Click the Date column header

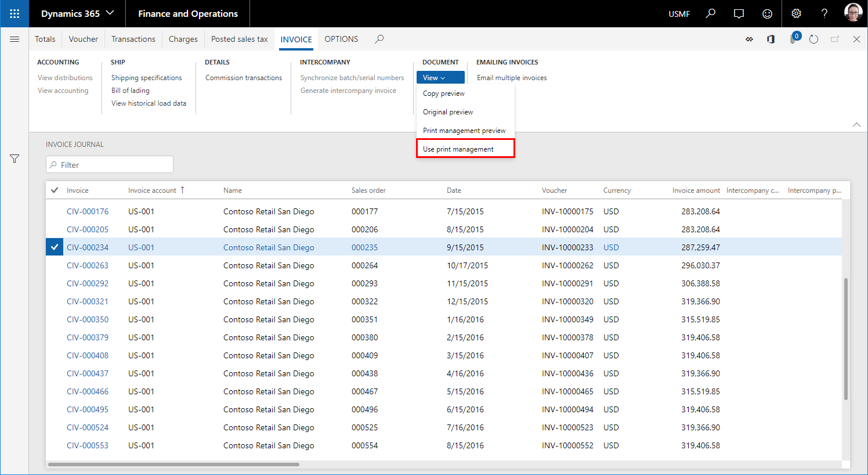[x=454, y=190]
